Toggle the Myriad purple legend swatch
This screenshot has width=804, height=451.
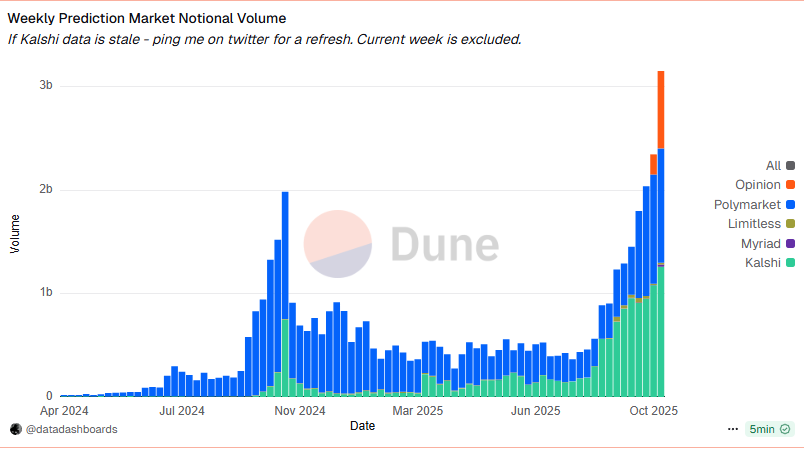[x=790, y=243]
